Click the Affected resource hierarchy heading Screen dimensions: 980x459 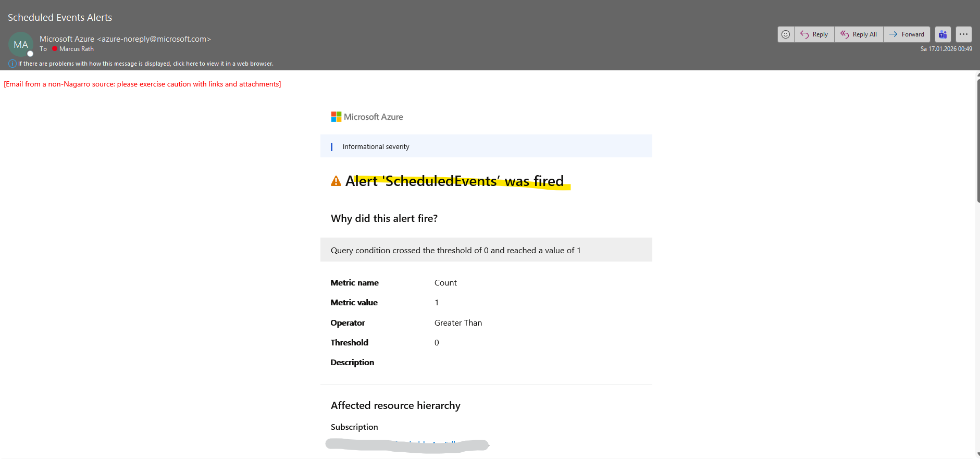click(395, 405)
